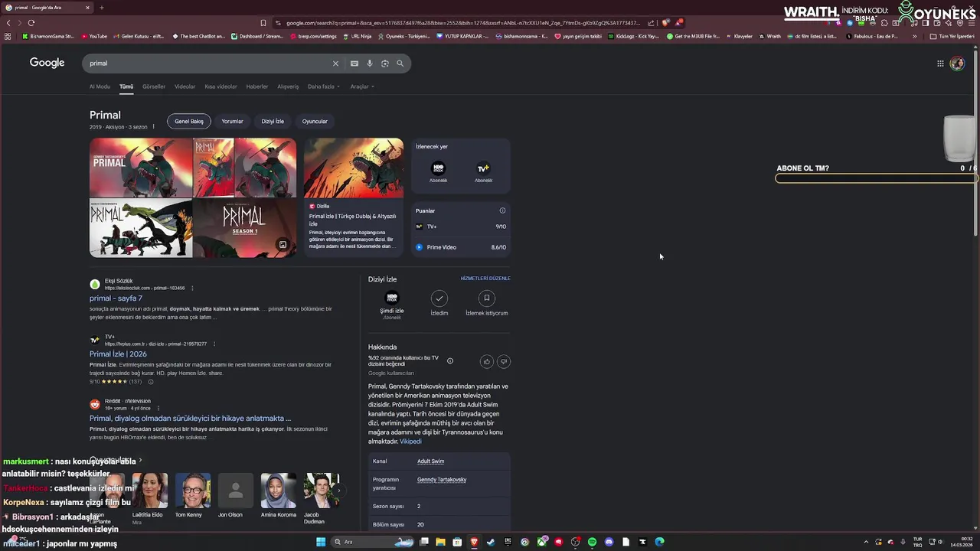This screenshot has height=551, width=980.
Task: Select the Diziyi İzle chip
Action: pyautogui.click(x=273, y=121)
